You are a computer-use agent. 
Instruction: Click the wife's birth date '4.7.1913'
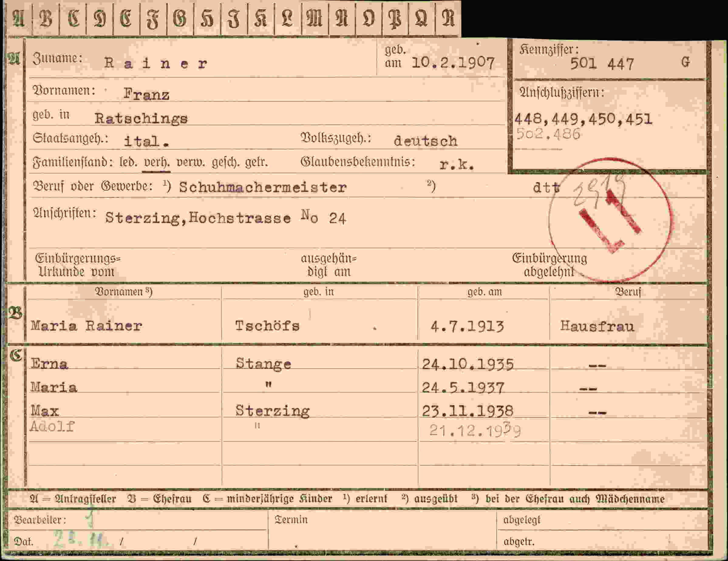(467, 326)
